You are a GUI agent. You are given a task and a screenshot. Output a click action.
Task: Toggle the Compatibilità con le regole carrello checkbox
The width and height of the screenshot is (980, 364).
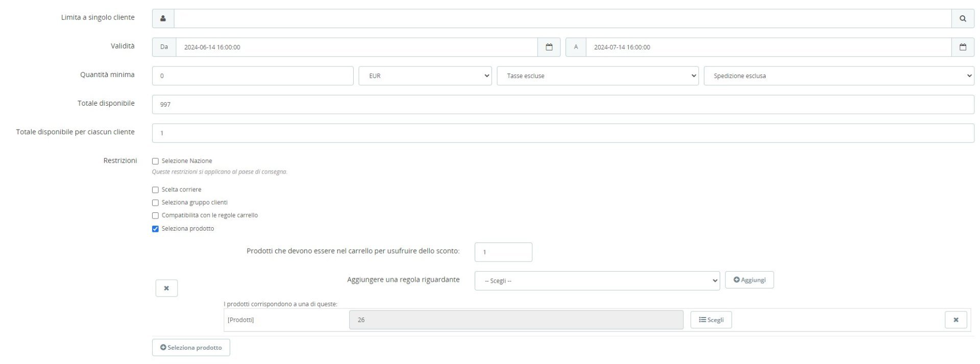[156, 215]
